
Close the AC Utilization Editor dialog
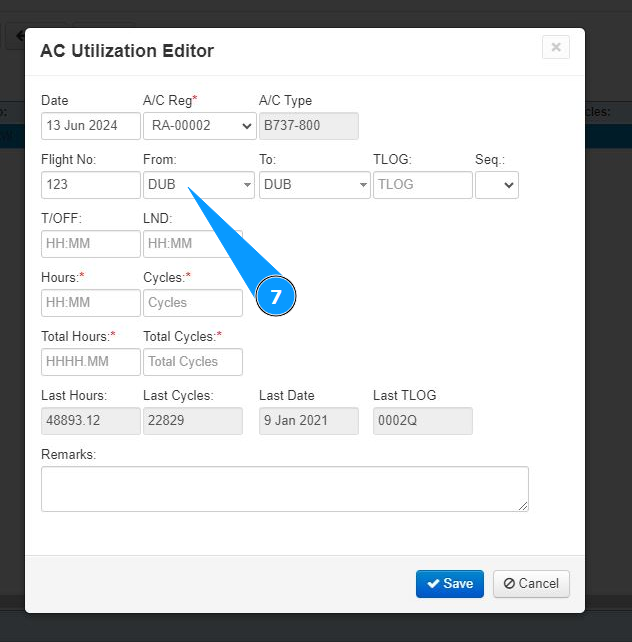pos(555,47)
